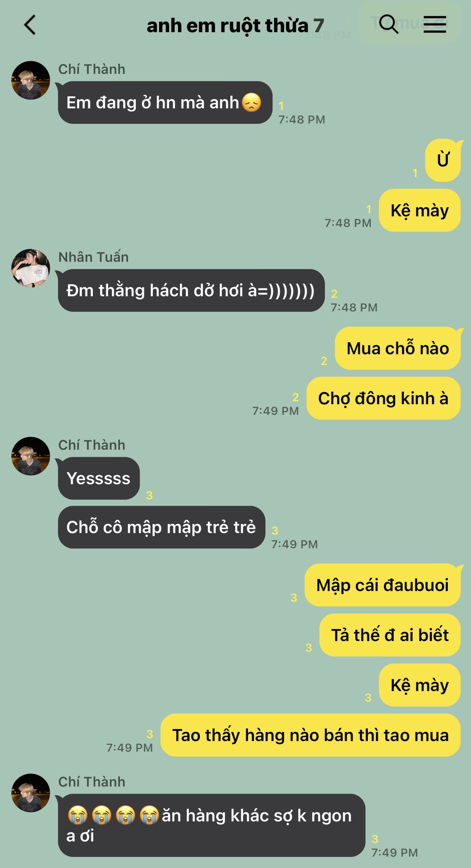Screen dimensions: 471x868
Task: Open the hamburger menu icon
Action: click(x=435, y=24)
